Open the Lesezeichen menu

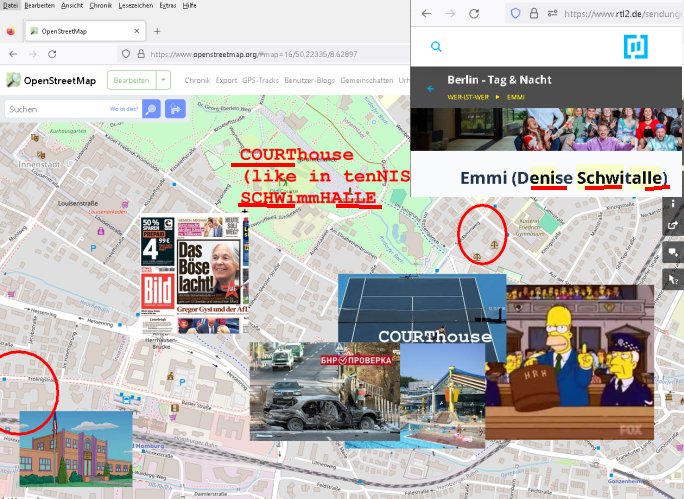click(x=136, y=5)
